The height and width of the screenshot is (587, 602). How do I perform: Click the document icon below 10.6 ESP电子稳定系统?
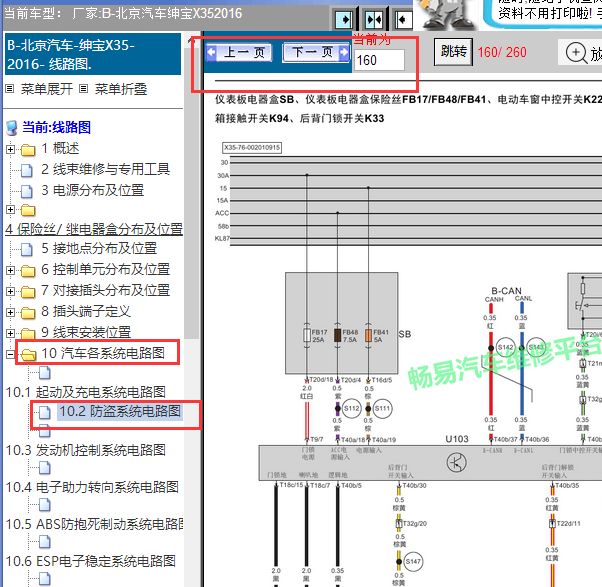[45, 579]
